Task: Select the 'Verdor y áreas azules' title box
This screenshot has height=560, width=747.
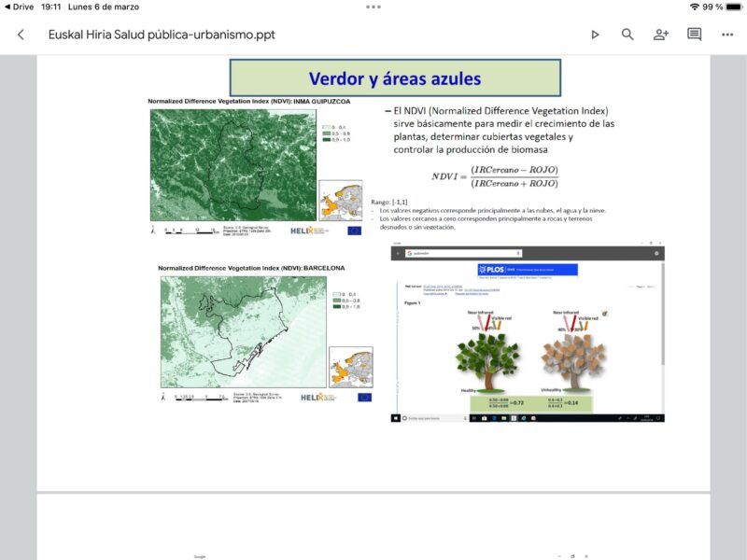Action: 395,77
